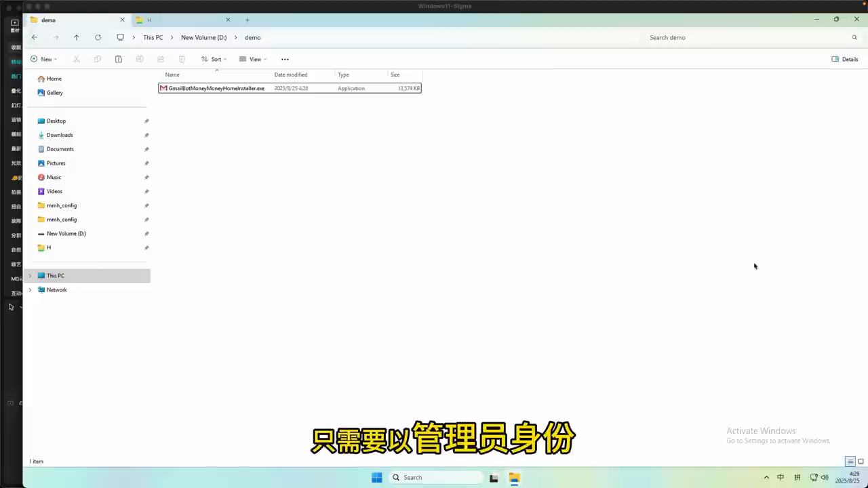This screenshot has width=868, height=488.
Task: Open the See more ellipsis menu
Action: [x=285, y=59]
